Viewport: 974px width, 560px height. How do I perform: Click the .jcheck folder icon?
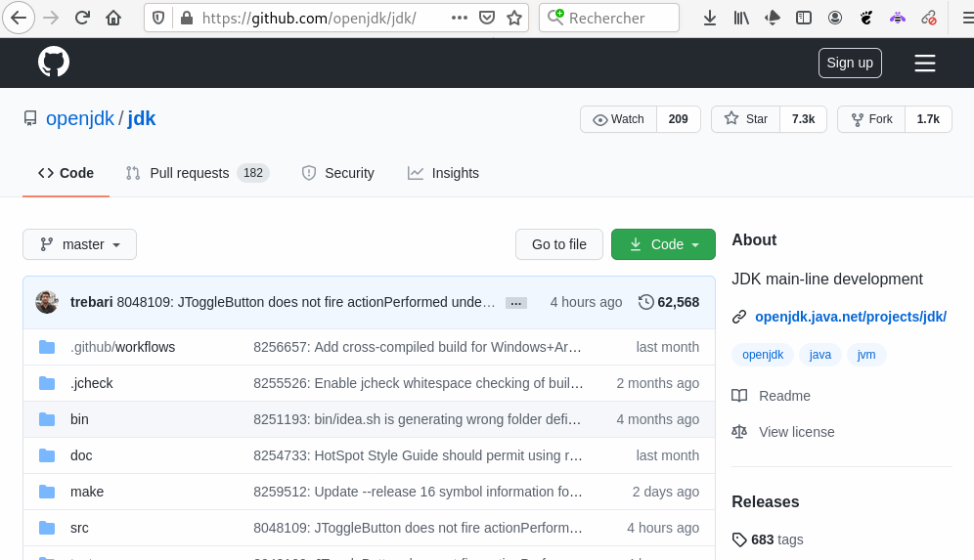pos(47,383)
